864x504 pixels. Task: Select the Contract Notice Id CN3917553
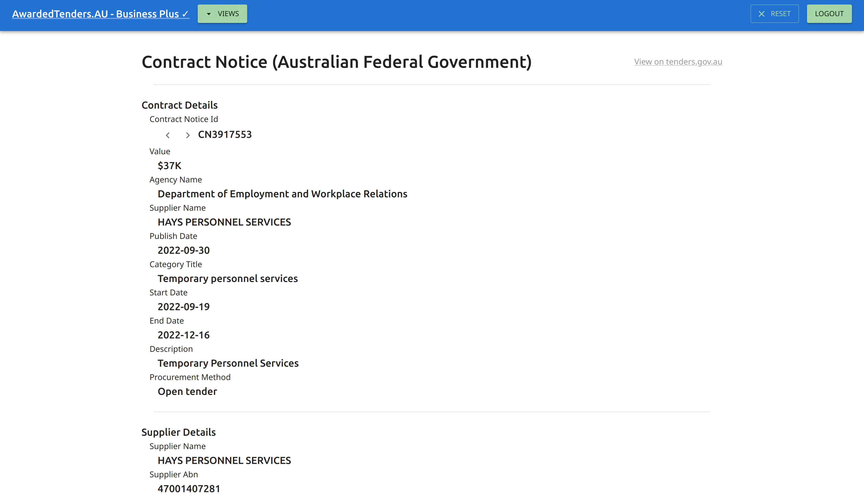click(x=225, y=135)
